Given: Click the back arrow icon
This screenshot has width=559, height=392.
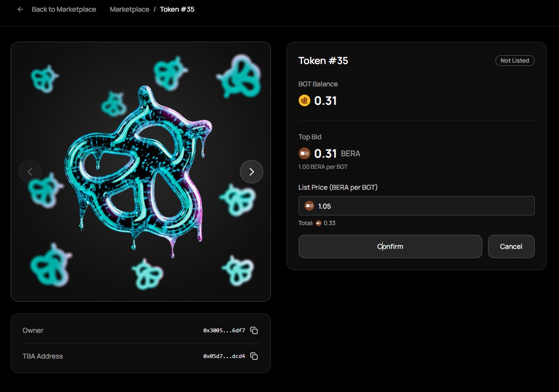Looking at the screenshot, I should (20, 9).
